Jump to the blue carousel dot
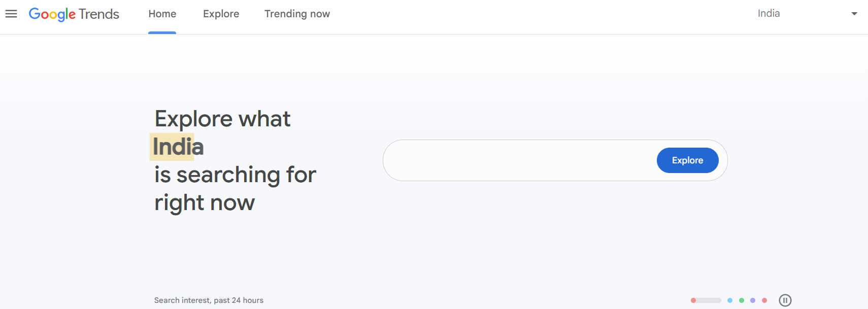 730,300
